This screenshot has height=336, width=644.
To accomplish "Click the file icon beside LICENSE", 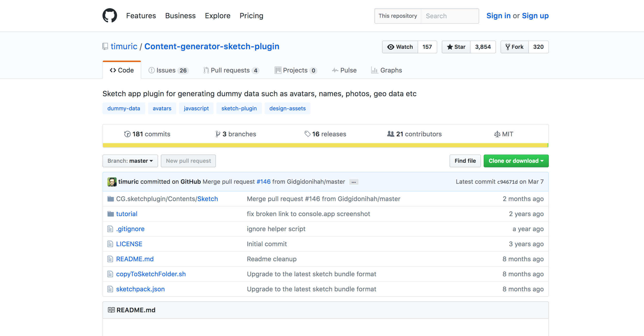I will (x=110, y=244).
